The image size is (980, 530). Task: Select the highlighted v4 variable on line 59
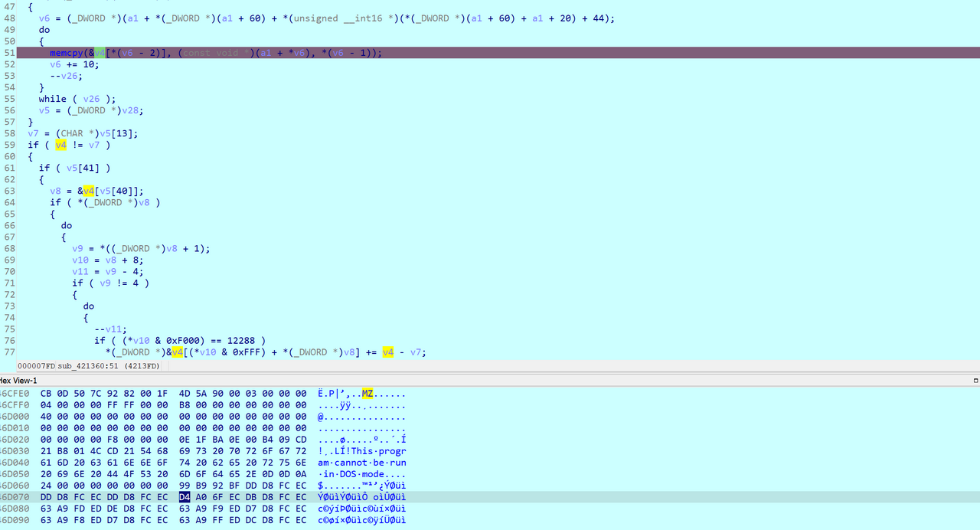(60, 145)
